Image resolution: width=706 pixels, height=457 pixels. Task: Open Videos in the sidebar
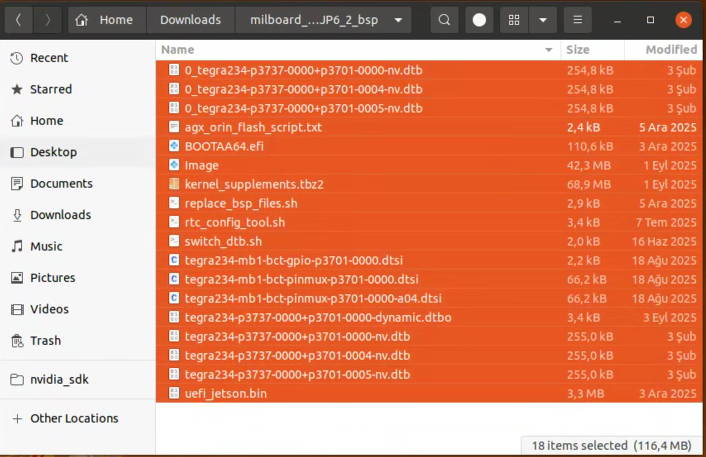point(77,309)
